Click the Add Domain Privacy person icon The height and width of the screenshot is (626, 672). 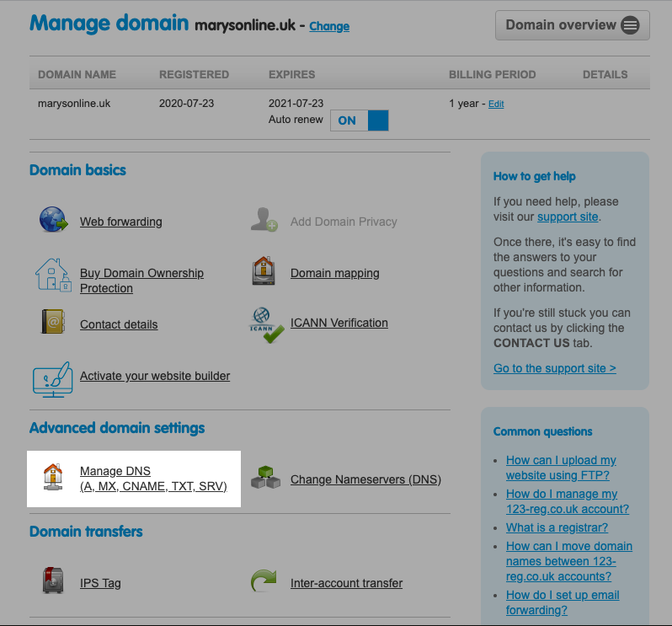(x=264, y=220)
